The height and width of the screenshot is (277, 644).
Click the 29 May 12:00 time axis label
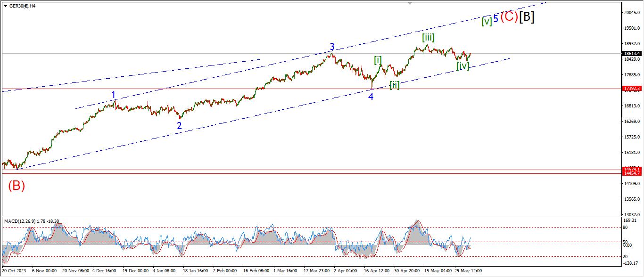tap(468, 271)
